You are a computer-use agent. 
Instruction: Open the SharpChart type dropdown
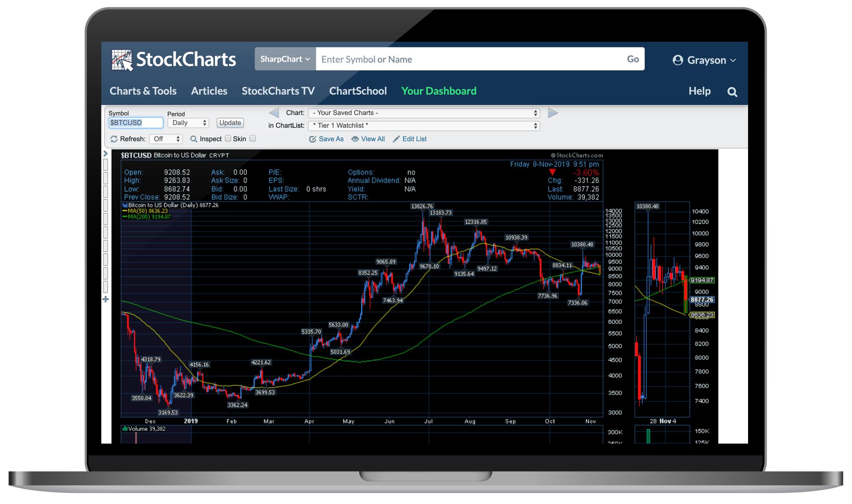[285, 59]
